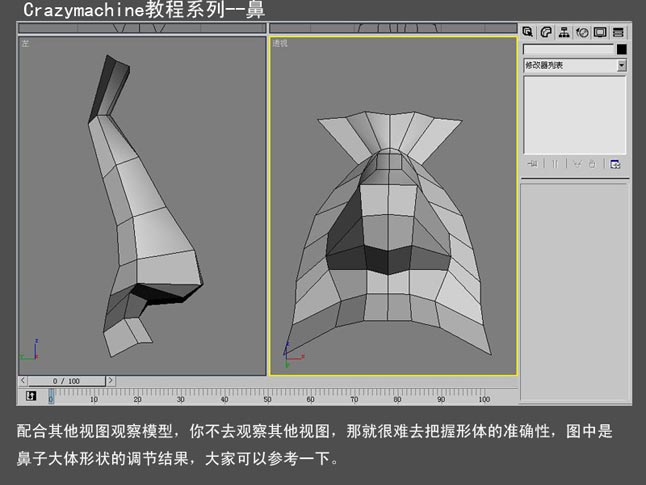Viewport: 646px width, 485px height.
Task: Click Make Unique icon under modifier stack
Action: point(577,164)
